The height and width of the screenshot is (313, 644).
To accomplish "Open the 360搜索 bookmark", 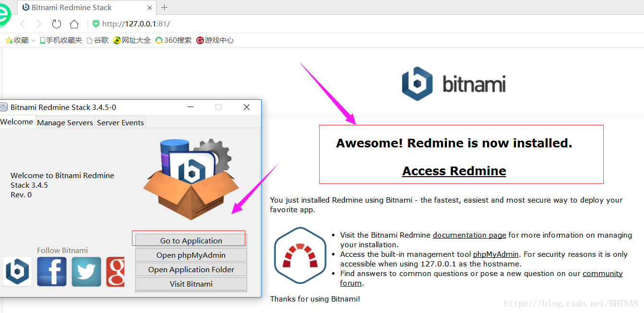I will click(x=173, y=40).
